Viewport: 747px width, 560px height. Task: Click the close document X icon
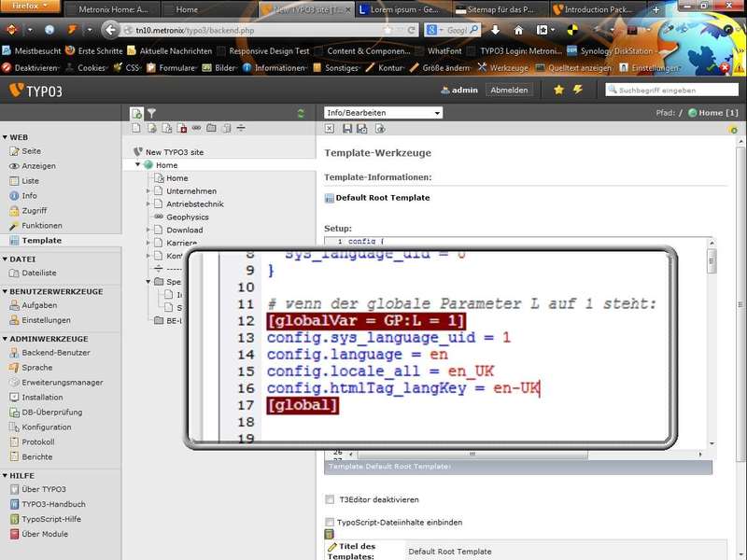point(331,128)
